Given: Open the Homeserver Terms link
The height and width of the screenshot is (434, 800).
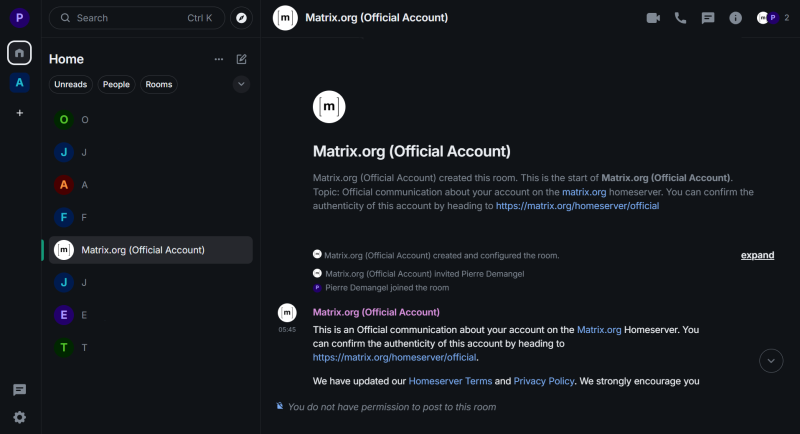Looking at the screenshot, I should pos(450,381).
